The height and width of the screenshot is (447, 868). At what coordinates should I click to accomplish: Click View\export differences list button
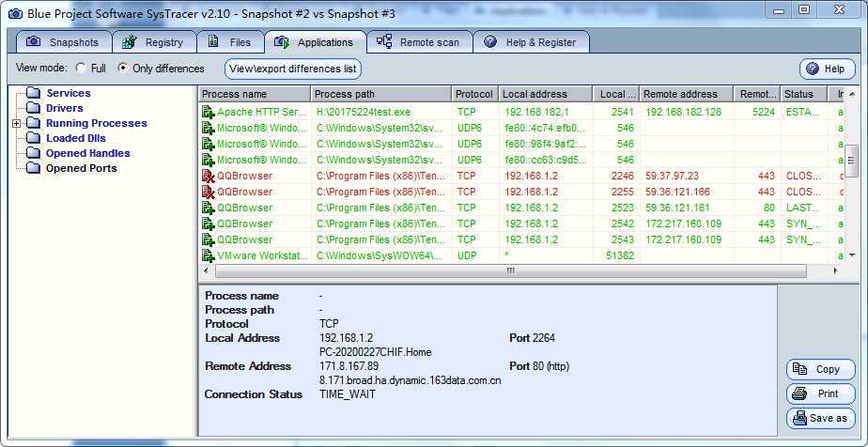[292, 69]
